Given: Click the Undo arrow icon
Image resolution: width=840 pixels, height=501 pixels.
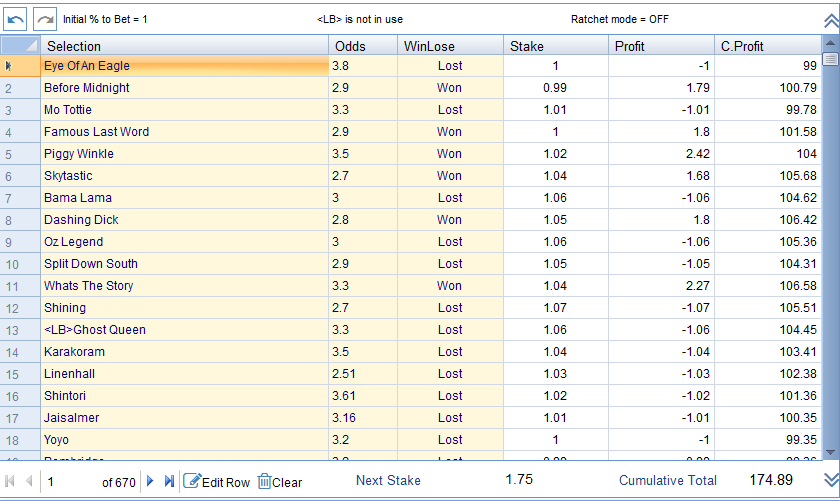Looking at the screenshot, I should [x=16, y=19].
